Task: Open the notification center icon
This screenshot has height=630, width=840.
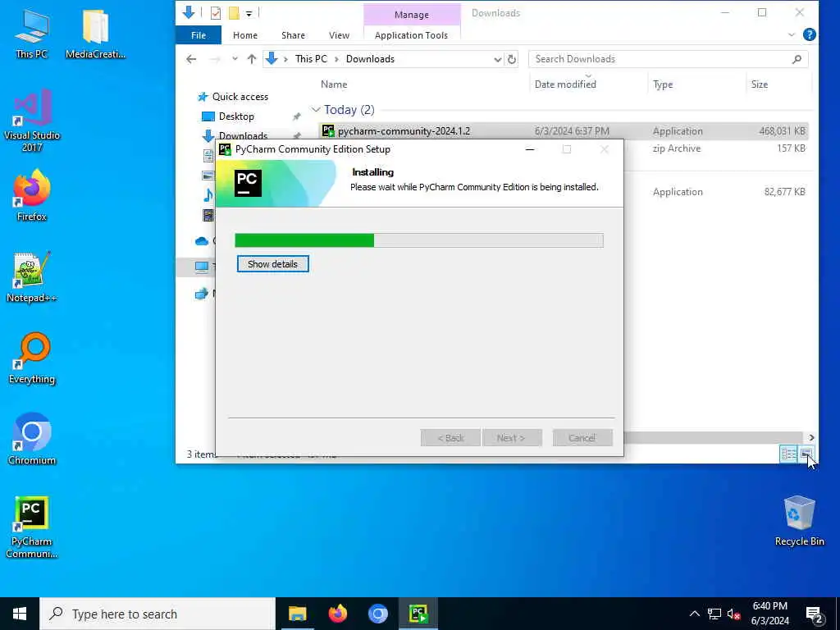Action: point(815,614)
